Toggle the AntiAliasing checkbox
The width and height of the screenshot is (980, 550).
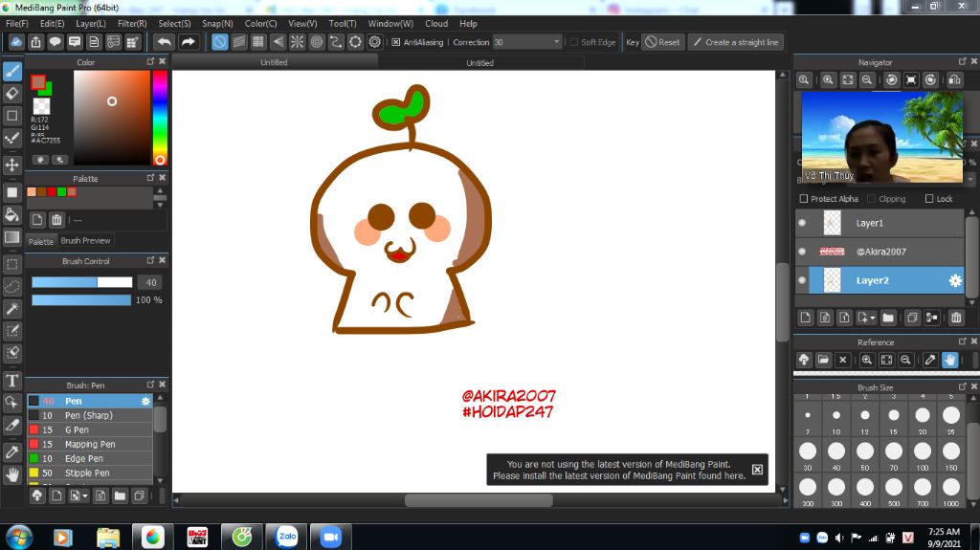pyautogui.click(x=395, y=42)
